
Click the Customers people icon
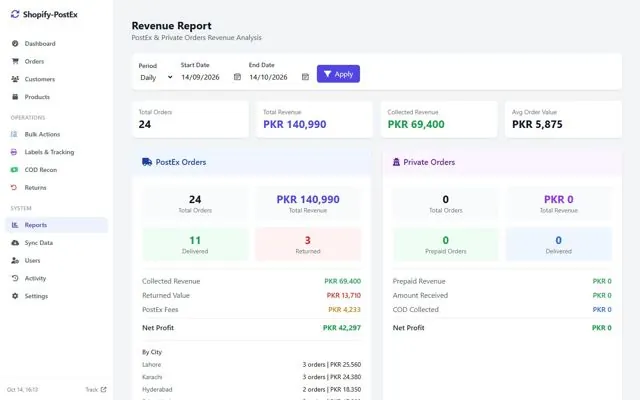[x=15, y=79]
